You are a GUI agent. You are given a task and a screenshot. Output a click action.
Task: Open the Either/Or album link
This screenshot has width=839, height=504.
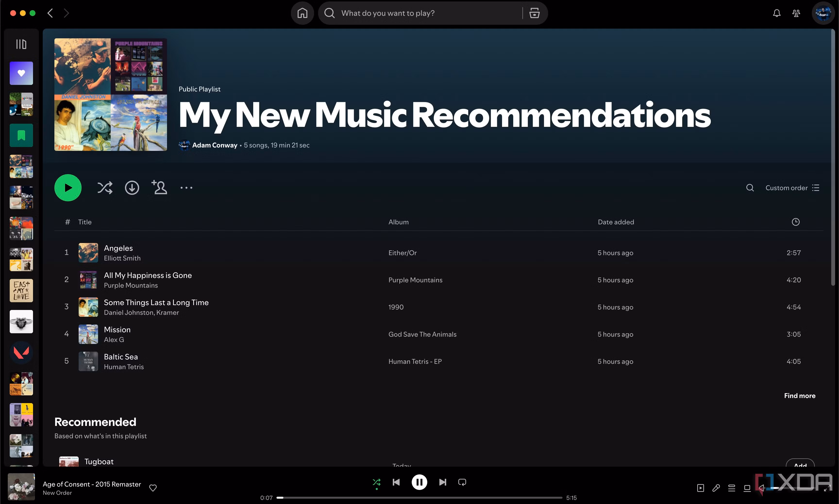coord(403,253)
